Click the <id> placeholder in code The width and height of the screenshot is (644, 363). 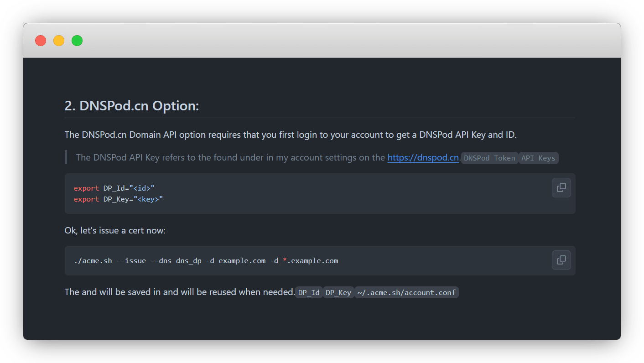[142, 188]
